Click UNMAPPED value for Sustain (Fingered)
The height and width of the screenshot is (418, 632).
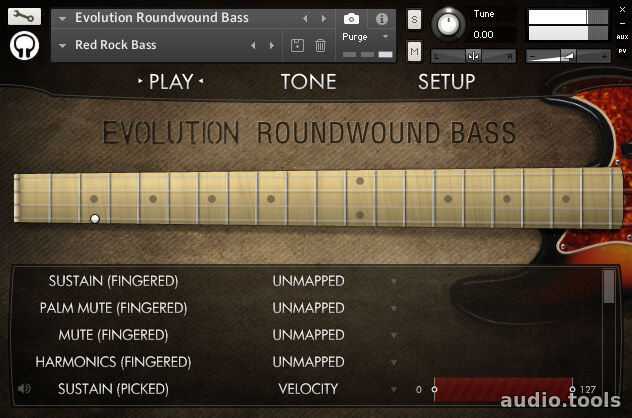pos(308,281)
